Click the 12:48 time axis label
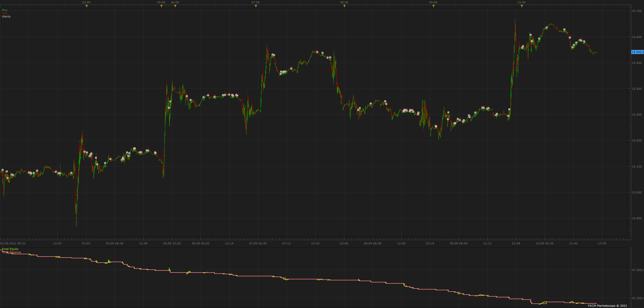This screenshot has height=308, width=644. [x=143, y=243]
